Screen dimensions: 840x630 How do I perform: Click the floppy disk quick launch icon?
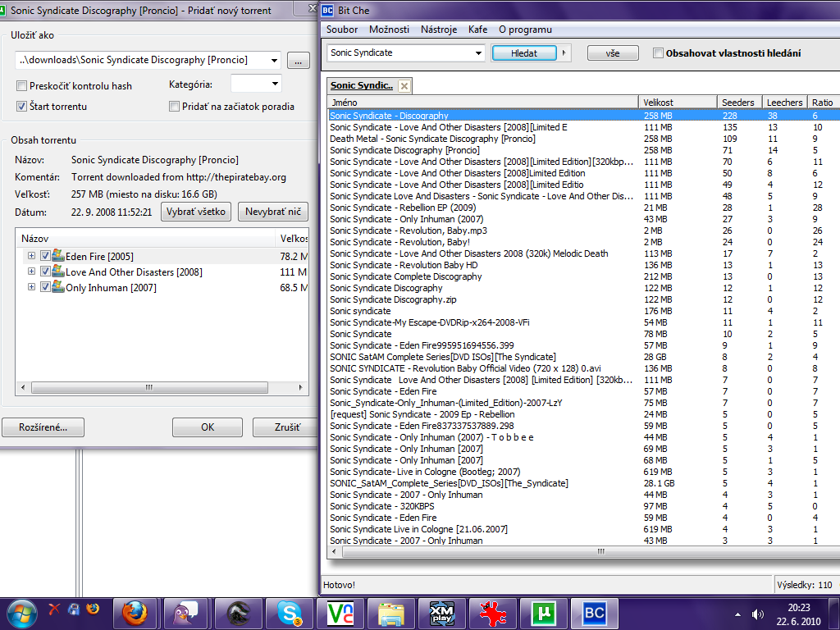[x=74, y=609]
